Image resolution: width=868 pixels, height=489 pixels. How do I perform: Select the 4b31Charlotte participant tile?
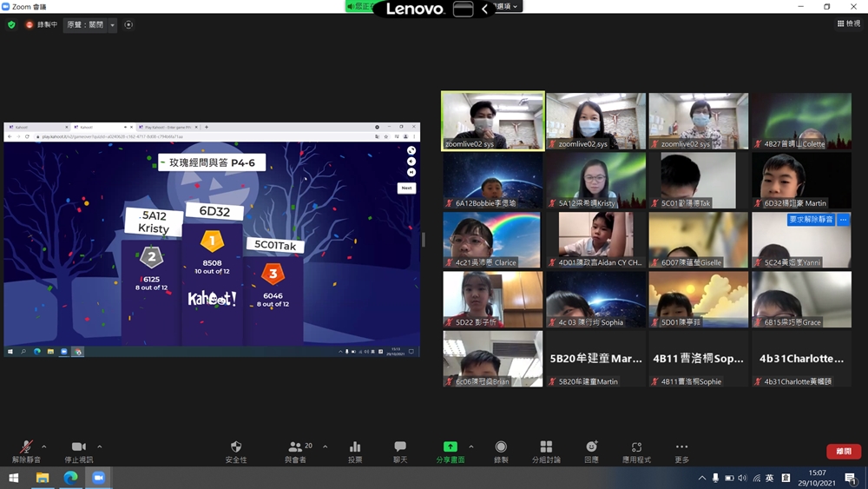point(801,359)
